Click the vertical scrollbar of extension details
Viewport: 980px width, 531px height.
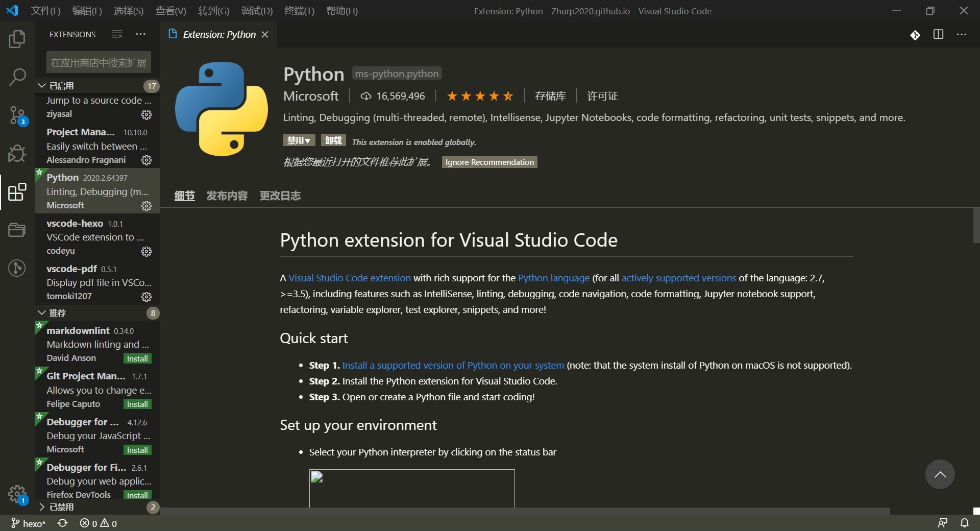[x=976, y=226]
